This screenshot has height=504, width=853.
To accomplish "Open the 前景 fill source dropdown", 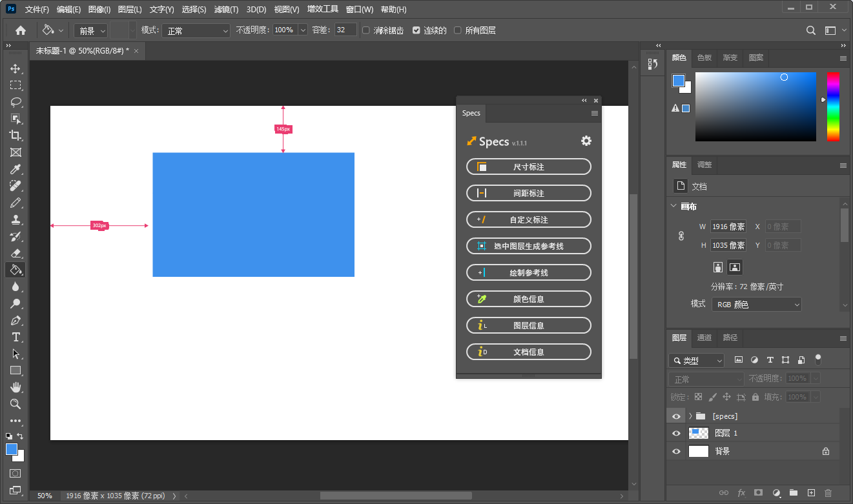I will (x=91, y=30).
